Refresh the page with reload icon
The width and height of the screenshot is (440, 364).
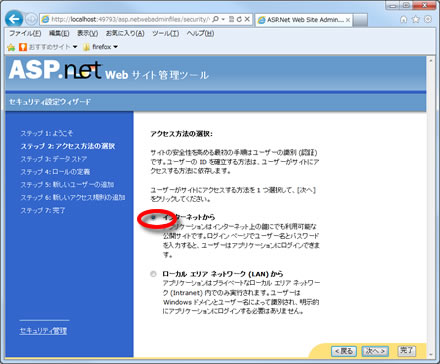pyautogui.click(x=239, y=19)
